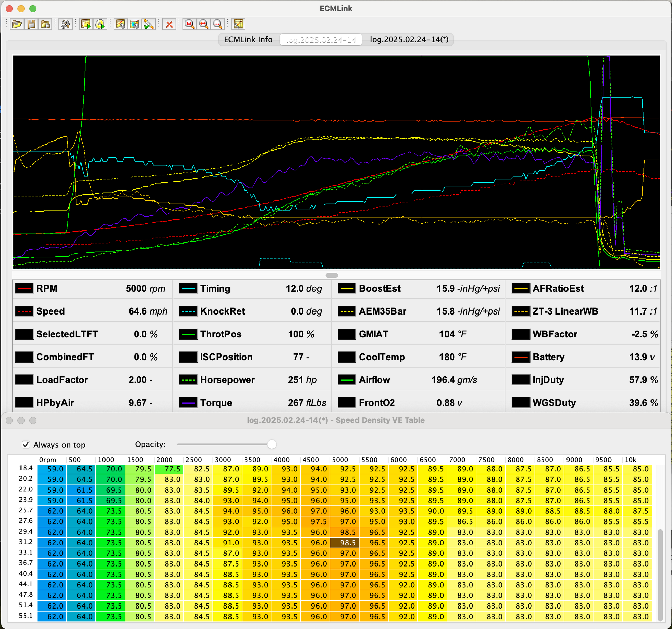Click the 1:1 zoom magnifier icon
672x629 pixels.
(x=190, y=24)
